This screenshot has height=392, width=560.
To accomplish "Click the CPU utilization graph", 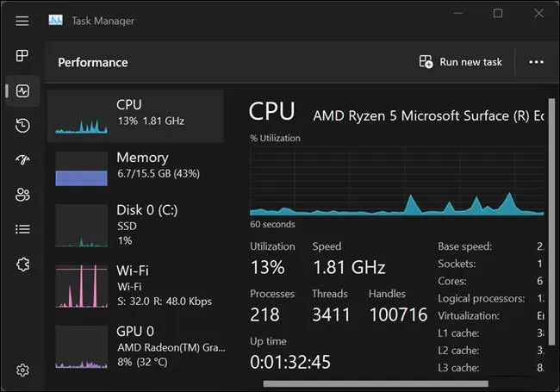I will (396, 181).
